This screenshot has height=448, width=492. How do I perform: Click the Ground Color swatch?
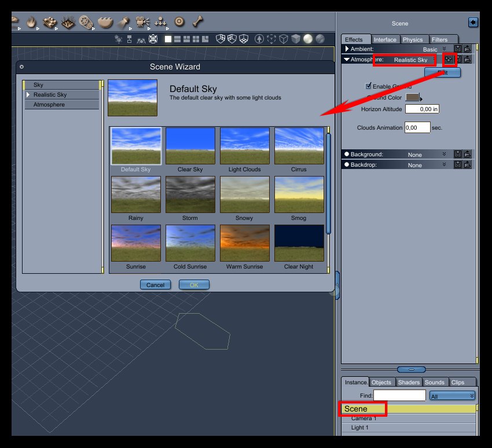click(x=412, y=97)
